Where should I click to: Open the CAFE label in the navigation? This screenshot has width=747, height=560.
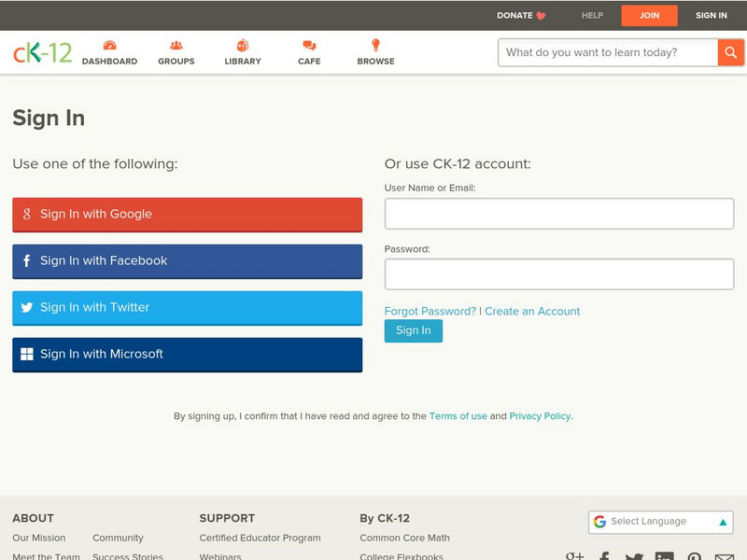[309, 62]
